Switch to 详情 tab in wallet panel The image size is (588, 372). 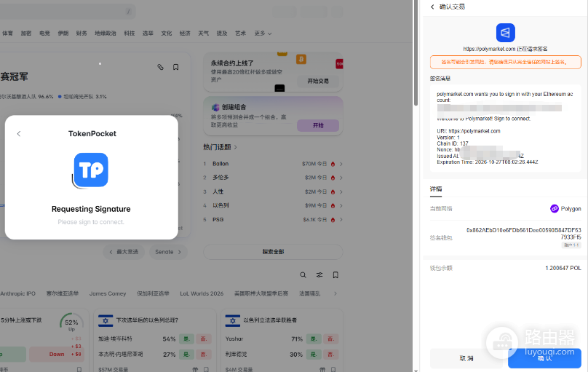[x=436, y=189]
